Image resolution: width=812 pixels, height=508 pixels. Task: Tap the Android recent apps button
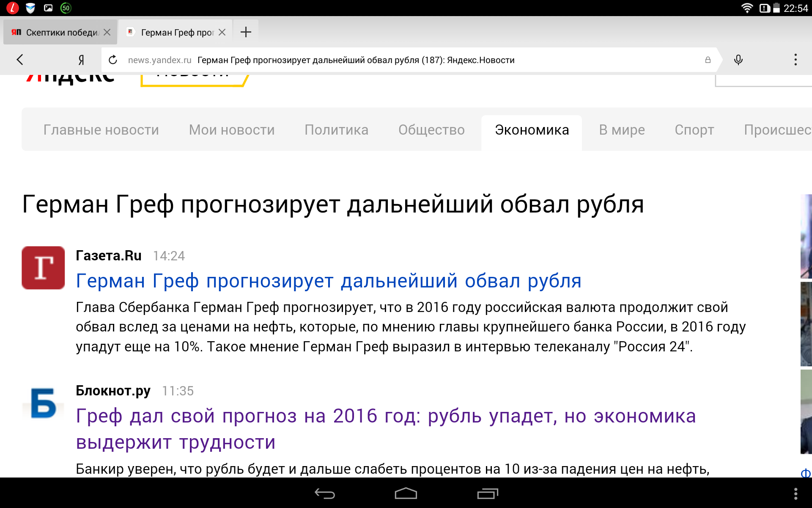(488, 494)
